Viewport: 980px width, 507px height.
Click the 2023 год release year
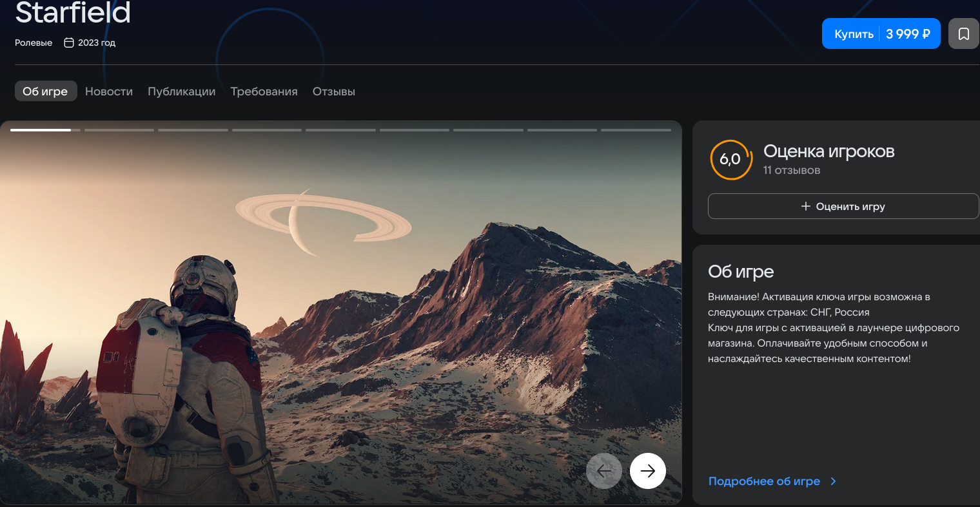97,43
